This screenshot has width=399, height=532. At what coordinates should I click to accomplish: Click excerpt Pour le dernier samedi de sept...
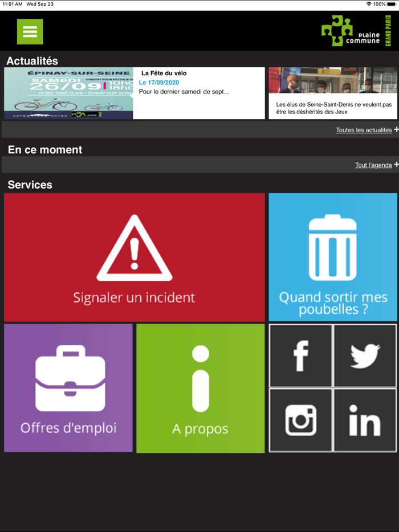pyautogui.click(x=184, y=92)
